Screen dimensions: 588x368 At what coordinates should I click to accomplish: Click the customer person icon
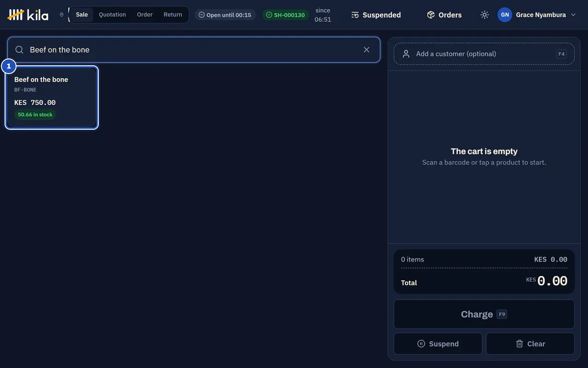(406, 54)
